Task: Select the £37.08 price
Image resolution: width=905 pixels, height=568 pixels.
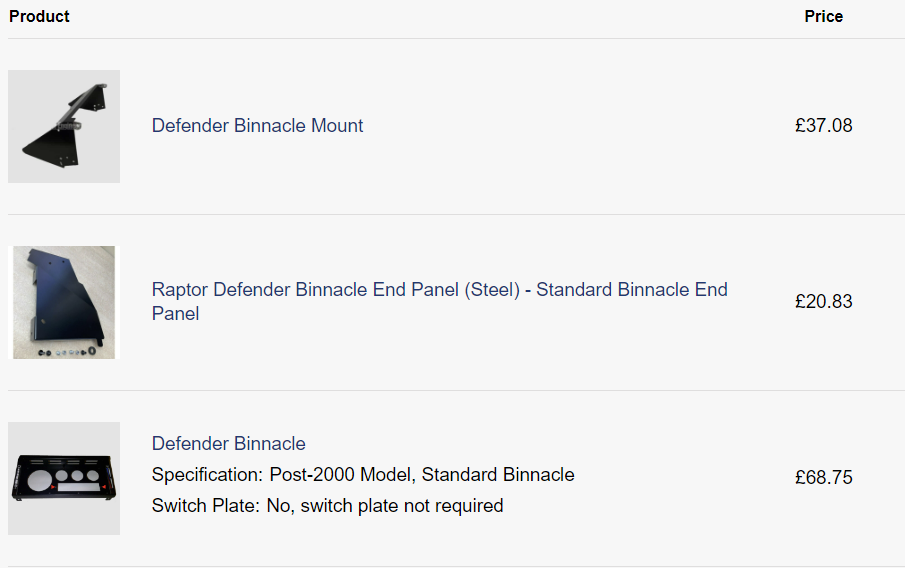Action: coord(823,126)
